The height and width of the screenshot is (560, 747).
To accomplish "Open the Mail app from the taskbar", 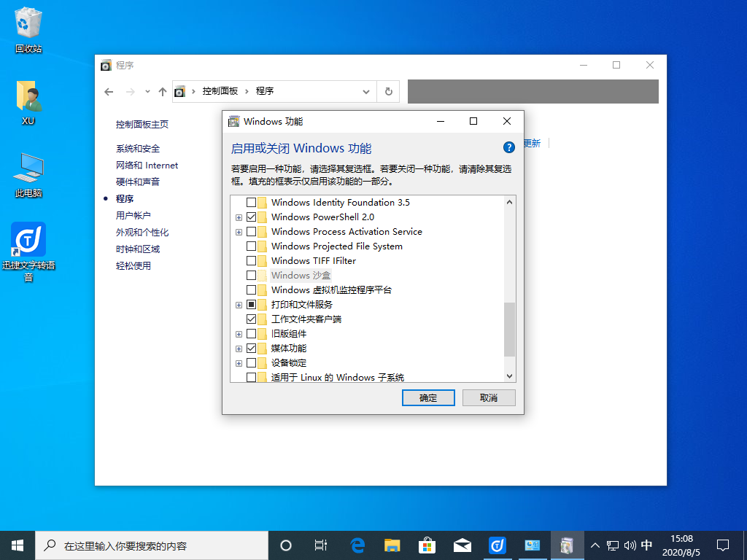I will (x=462, y=545).
